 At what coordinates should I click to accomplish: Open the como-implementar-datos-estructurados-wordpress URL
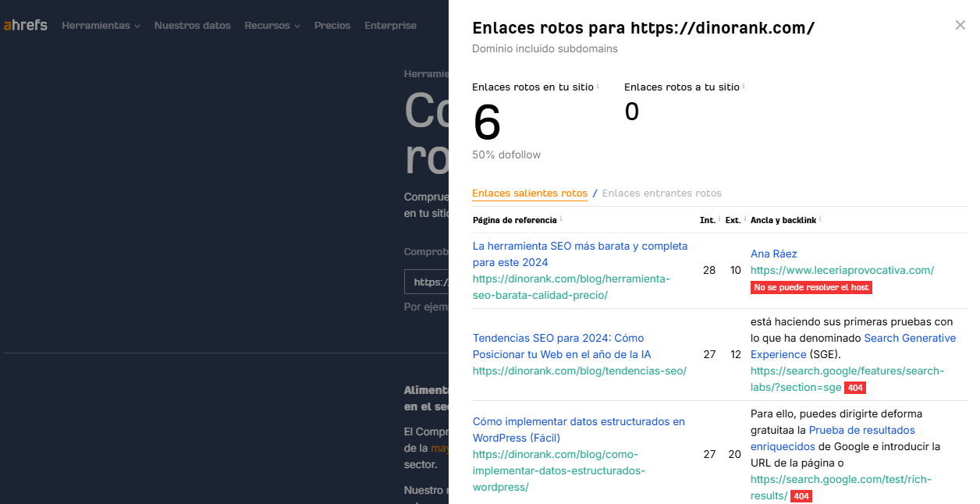[x=559, y=471]
